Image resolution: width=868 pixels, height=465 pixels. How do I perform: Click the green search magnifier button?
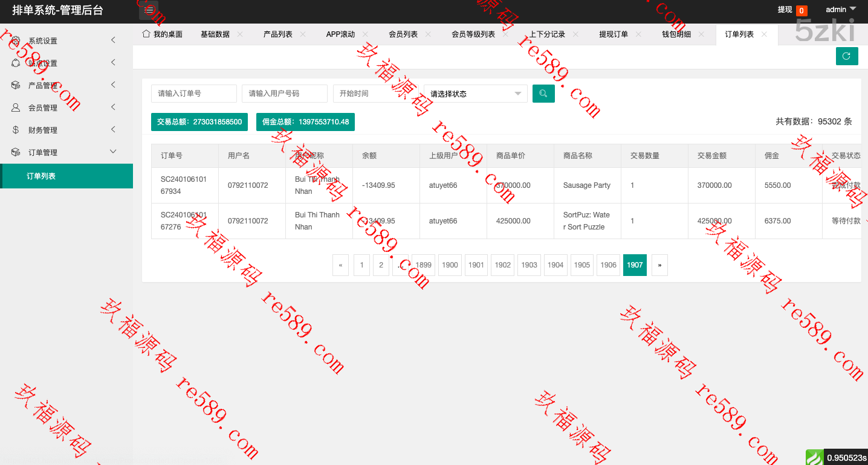543,94
